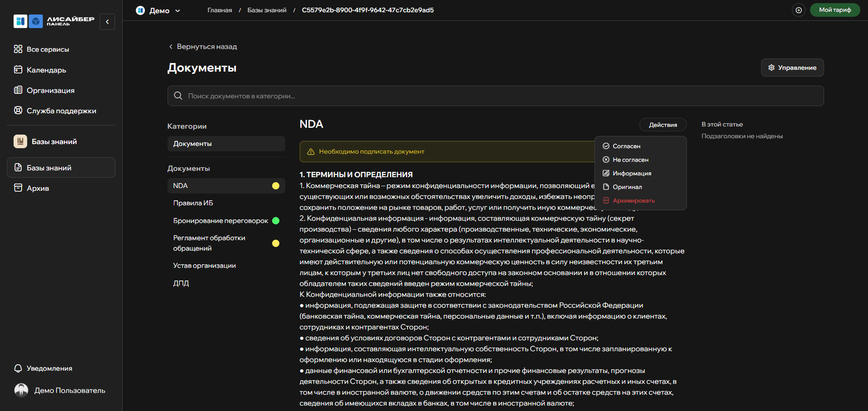Click the Информация edit icon

point(606,173)
